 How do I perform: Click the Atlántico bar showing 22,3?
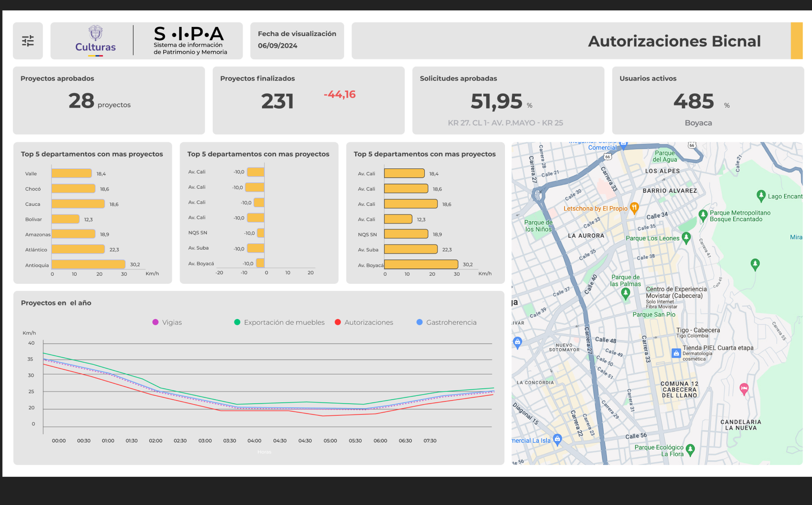78,249
